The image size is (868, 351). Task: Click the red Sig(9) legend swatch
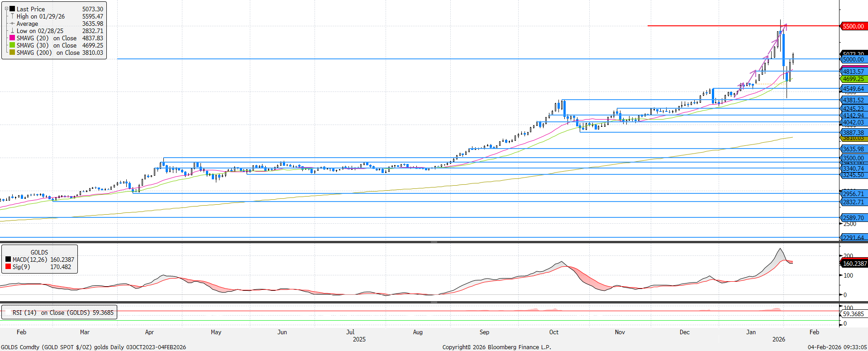8,267
